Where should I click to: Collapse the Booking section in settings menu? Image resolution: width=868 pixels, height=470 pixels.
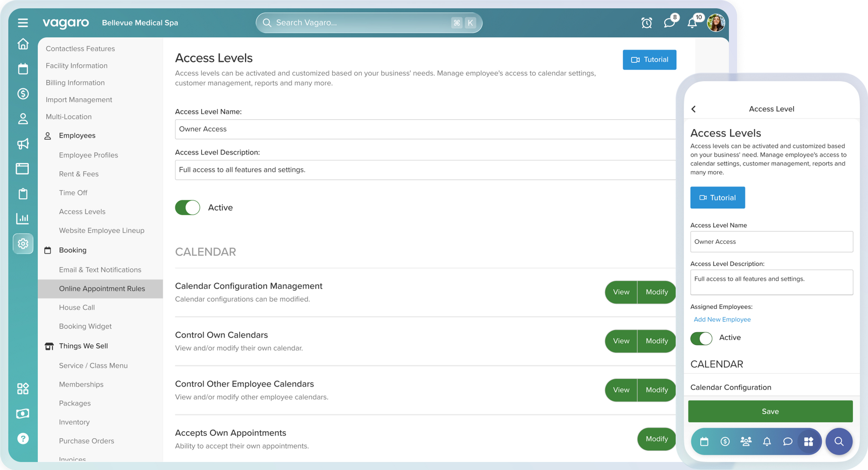[72, 250]
